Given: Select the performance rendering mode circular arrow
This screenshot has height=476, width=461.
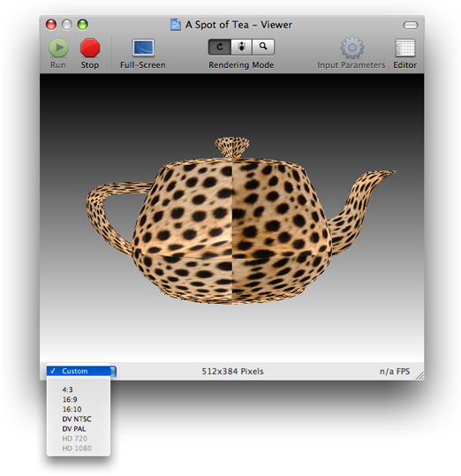Looking at the screenshot, I should click(220, 47).
